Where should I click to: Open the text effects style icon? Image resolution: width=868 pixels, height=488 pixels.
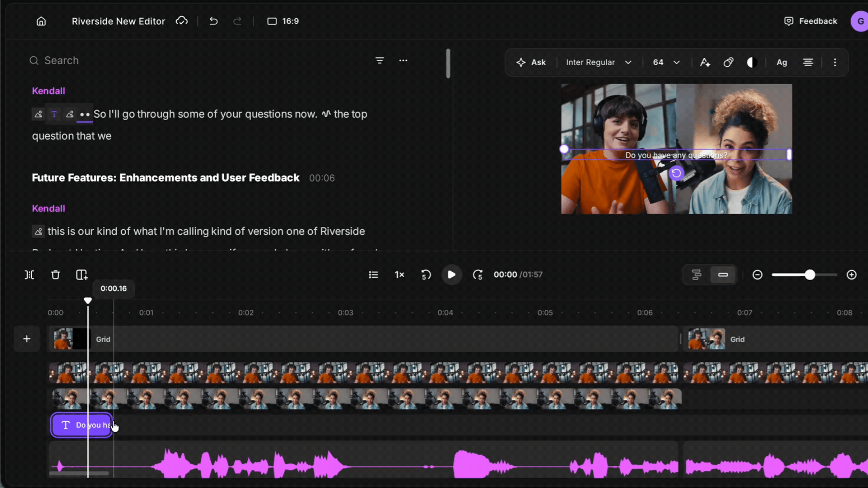pos(728,62)
